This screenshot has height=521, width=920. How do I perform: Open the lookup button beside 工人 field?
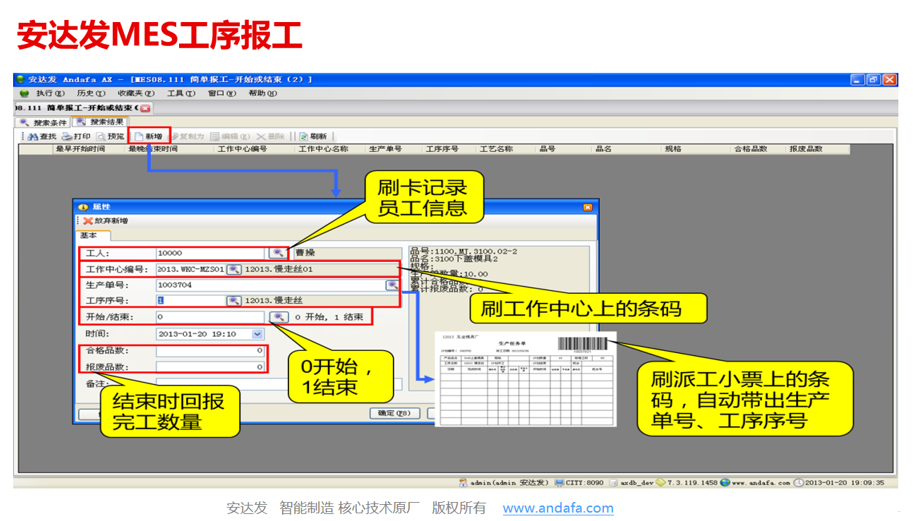pyautogui.click(x=278, y=253)
